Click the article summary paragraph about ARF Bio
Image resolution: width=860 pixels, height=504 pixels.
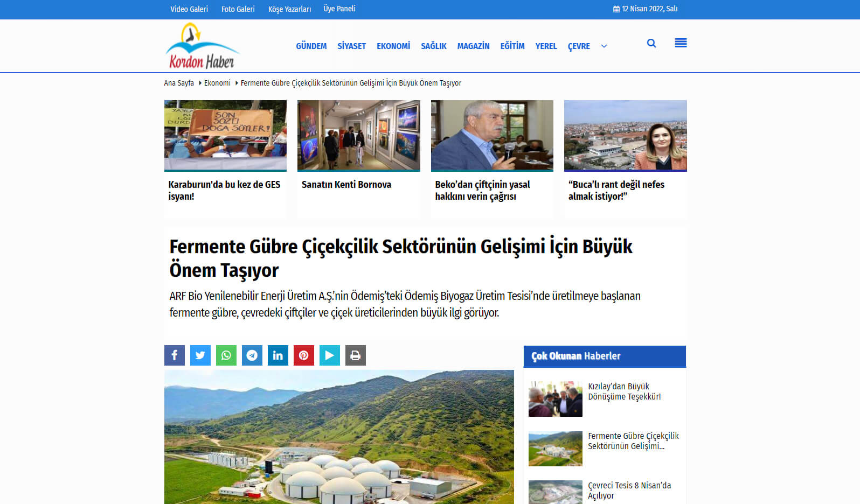[x=405, y=304]
